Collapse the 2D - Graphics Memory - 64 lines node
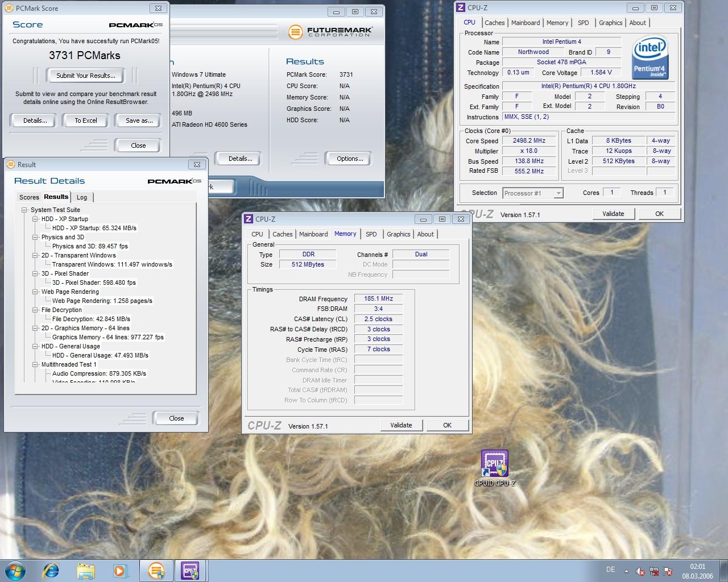The image size is (728, 582). 35,328
